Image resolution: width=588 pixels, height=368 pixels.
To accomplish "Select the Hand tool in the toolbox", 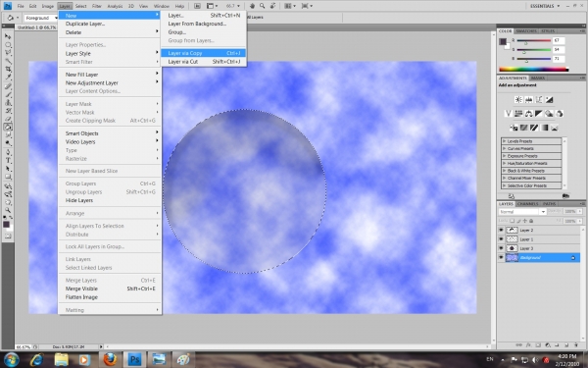I will 8,202.
